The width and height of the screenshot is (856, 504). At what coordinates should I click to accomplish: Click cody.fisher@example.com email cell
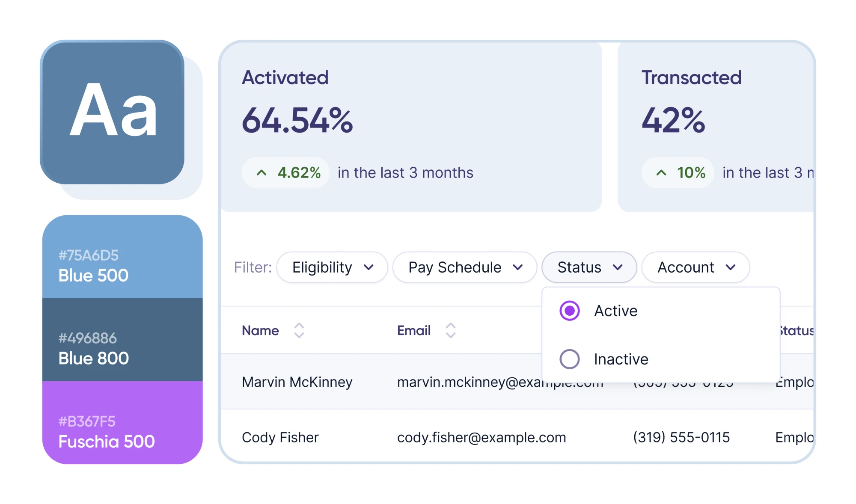[481, 437]
